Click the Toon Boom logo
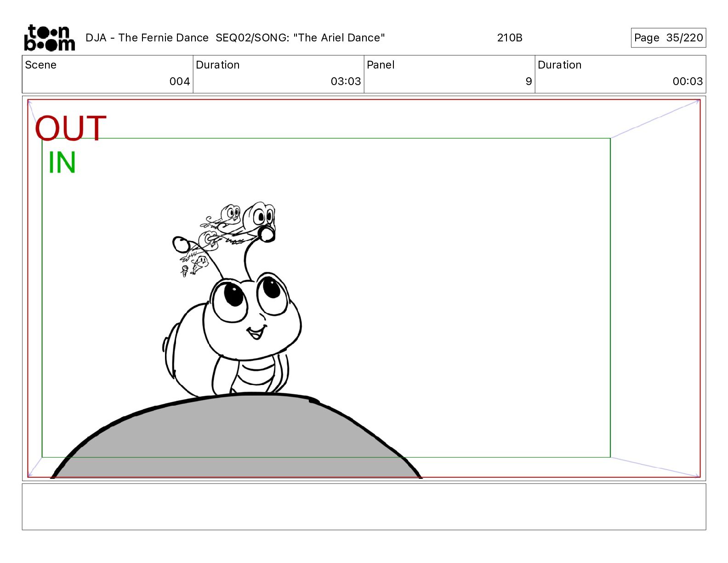This screenshot has width=728, height=563. tap(49, 38)
